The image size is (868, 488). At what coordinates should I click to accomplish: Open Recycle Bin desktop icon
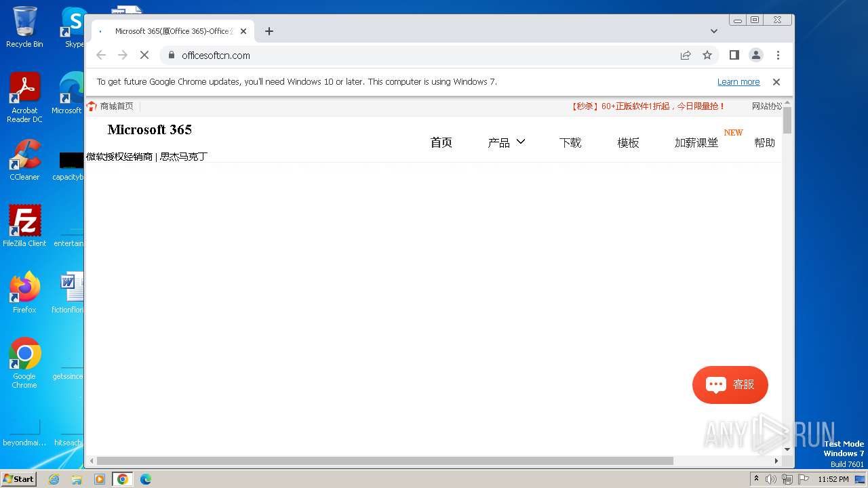(x=24, y=27)
